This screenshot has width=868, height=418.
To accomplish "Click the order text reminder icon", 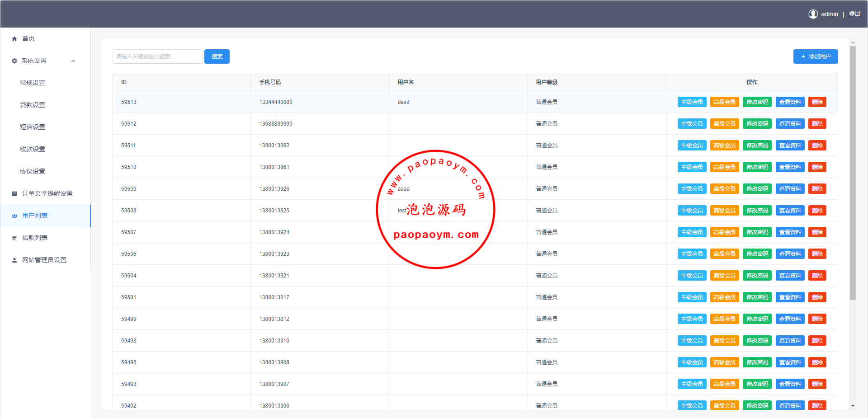I will click(x=14, y=194).
